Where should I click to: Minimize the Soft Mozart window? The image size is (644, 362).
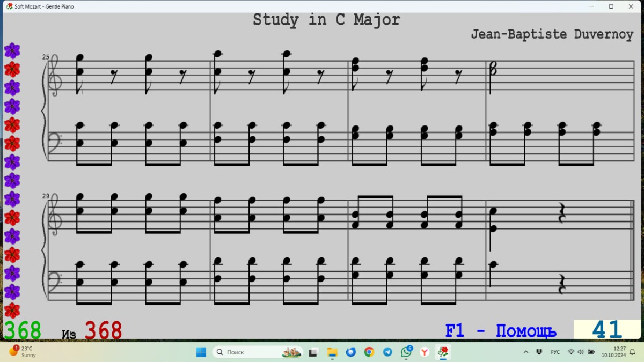pos(591,6)
